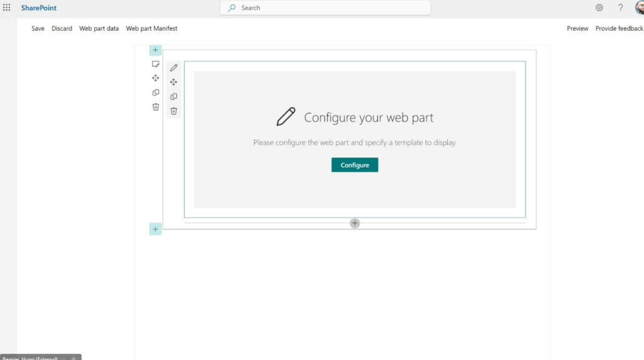Open the SharePoint home link
Viewport: 644px width, 360px height.
(38, 8)
